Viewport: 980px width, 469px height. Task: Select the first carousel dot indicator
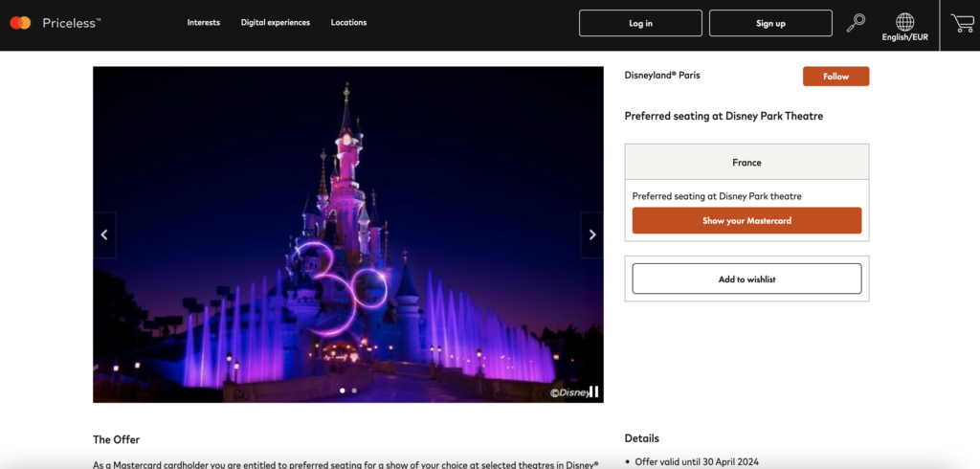(343, 391)
